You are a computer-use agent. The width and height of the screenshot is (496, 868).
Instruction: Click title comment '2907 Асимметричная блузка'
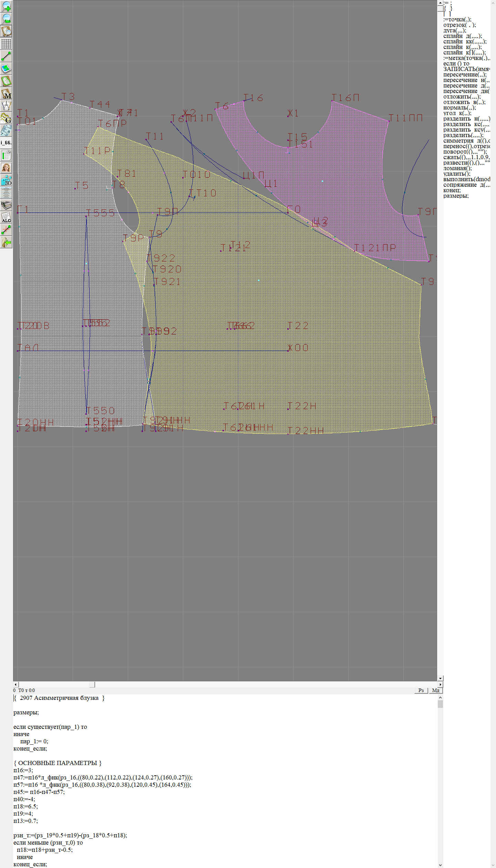(x=59, y=698)
